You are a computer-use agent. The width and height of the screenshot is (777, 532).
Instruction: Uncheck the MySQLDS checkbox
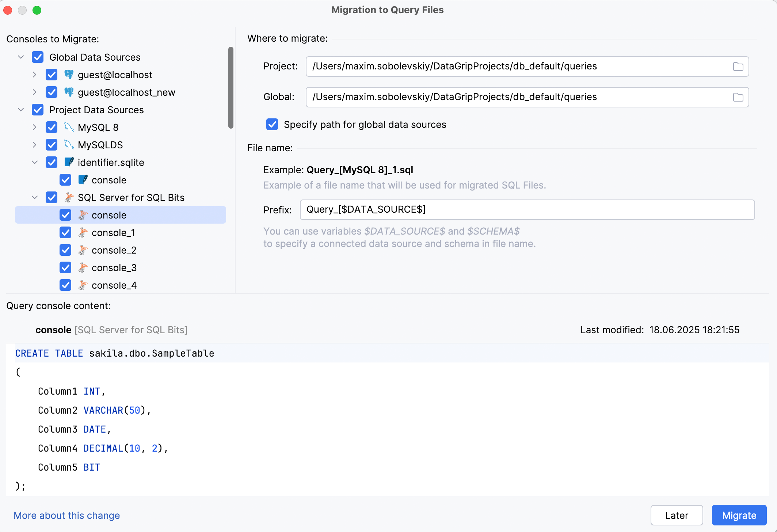pos(52,145)
